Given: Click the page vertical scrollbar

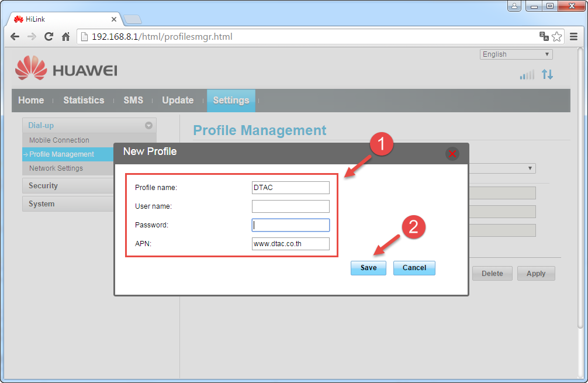Looking at the screenshot, I should pyautogui.click(x=580, y=188).
